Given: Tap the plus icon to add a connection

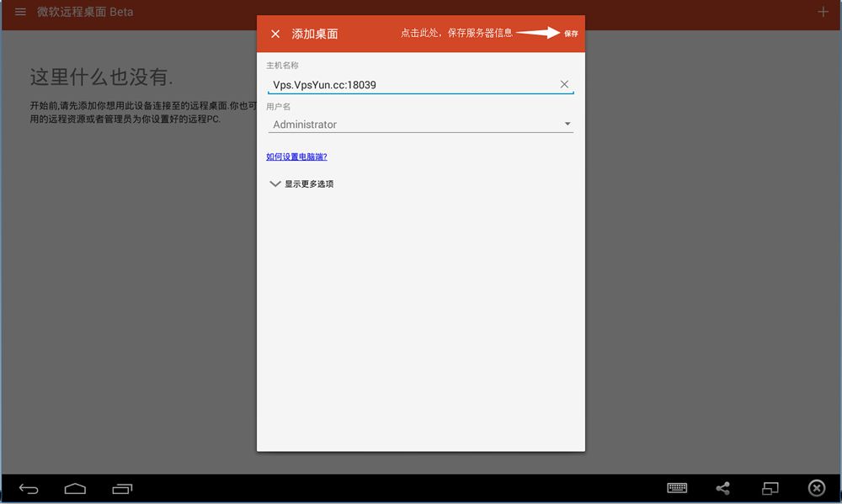Looking at the screenshot, I should [x=823, y=12].
